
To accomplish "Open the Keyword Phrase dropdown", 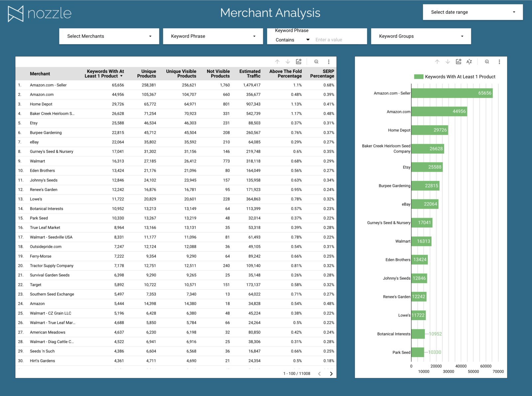I will tap(213, 36).
